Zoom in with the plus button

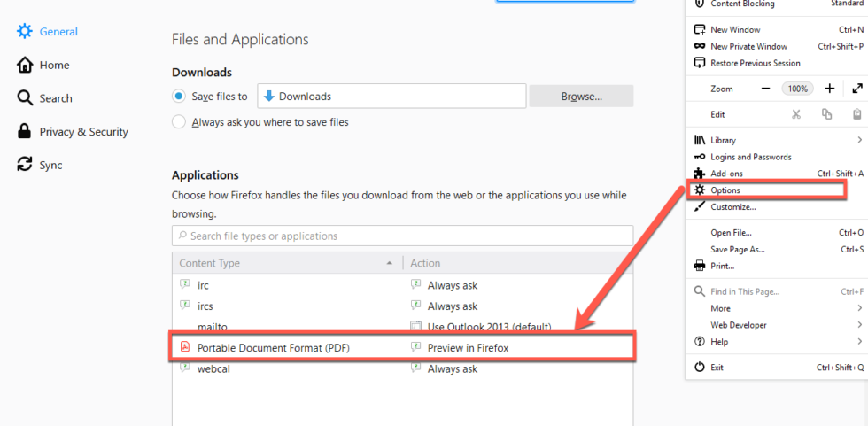tap(829, 89)
